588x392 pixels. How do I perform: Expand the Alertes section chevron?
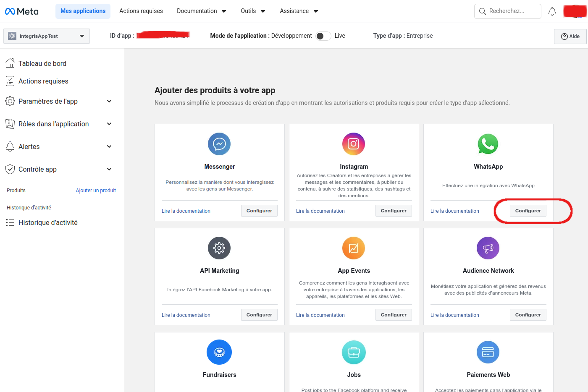109,146
